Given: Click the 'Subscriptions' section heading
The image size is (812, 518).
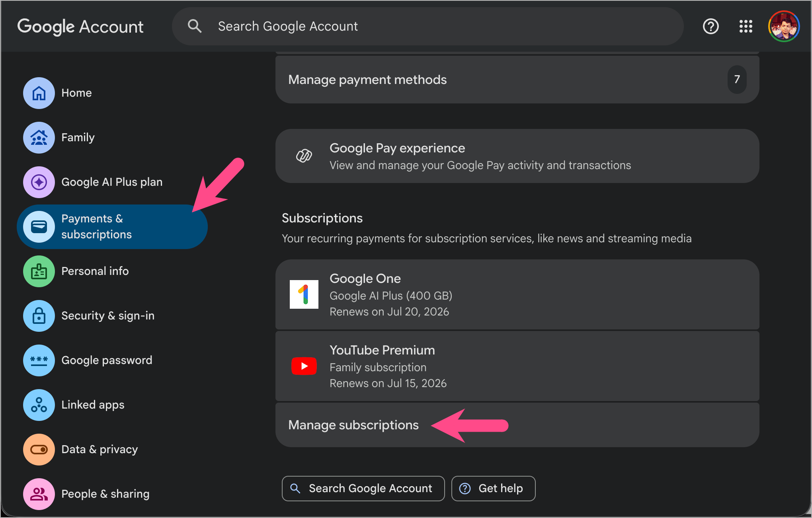Looking at the screenshot, I should tap(322, 218).
